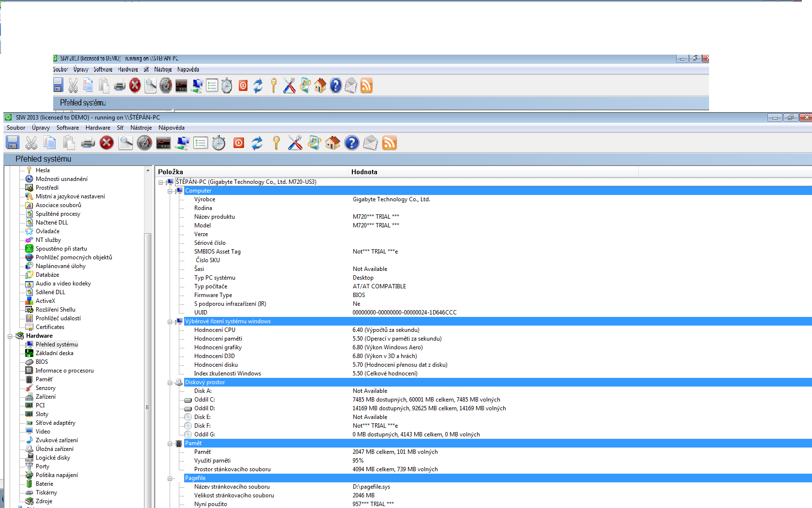Open the stopwatch tool in toolbar
The height and width of the screenshot is (508, 812).
(x=219, y=143)
